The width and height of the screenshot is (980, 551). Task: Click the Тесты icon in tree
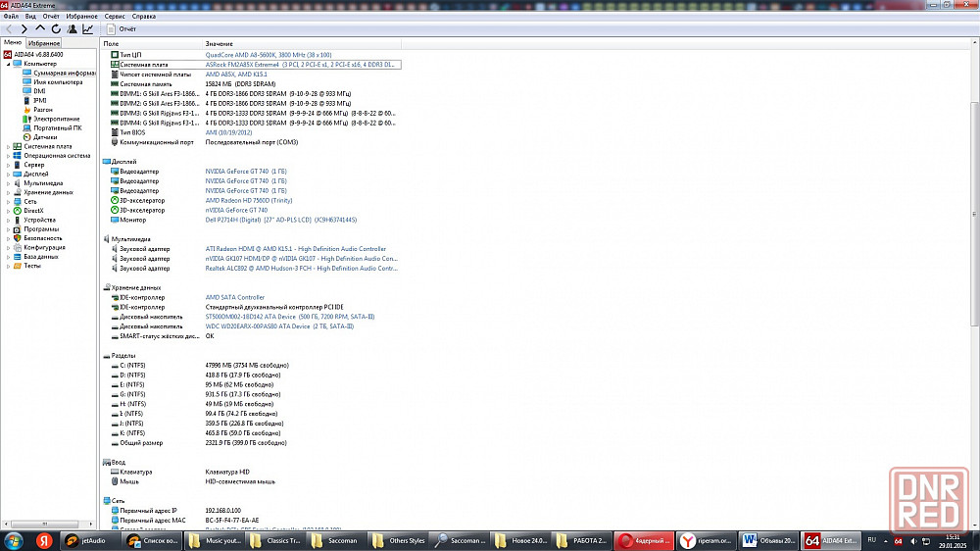coord(18,266)
